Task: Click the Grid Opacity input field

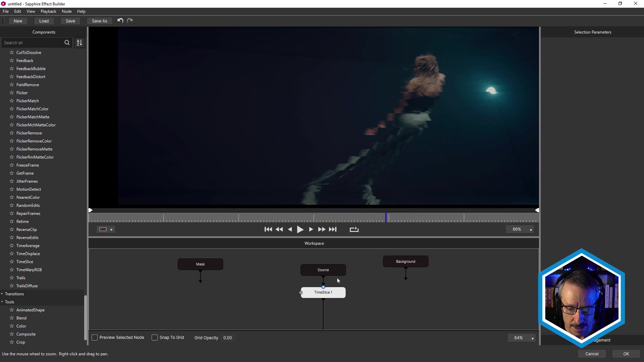Action: 228,337
